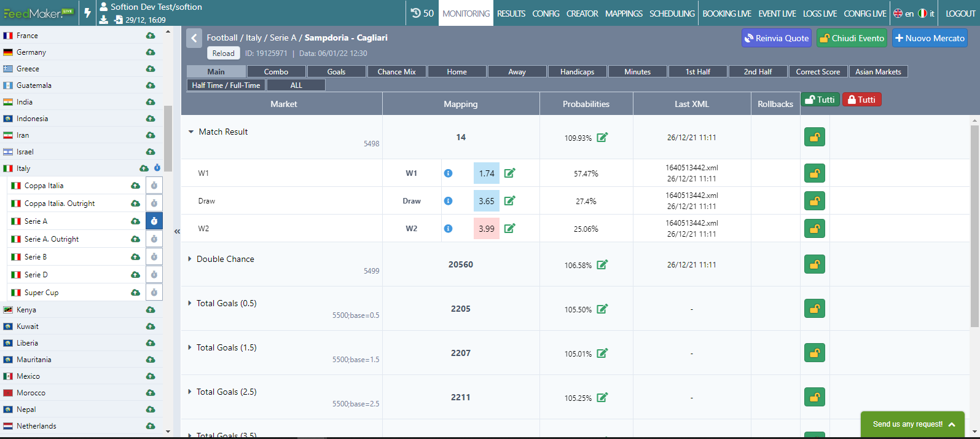The height and width of the screenshot is (439, 980).
Task: Click the Reinvia Quote button
Action: 777,38
